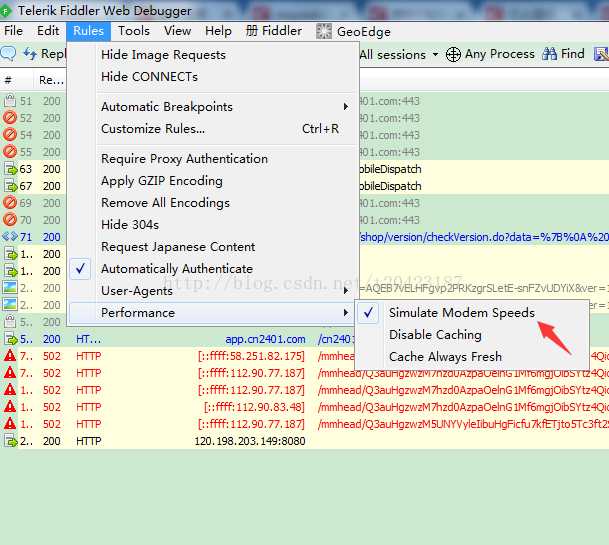
Task: Click the blocked icon of session 69
Action: coord(10,203)
